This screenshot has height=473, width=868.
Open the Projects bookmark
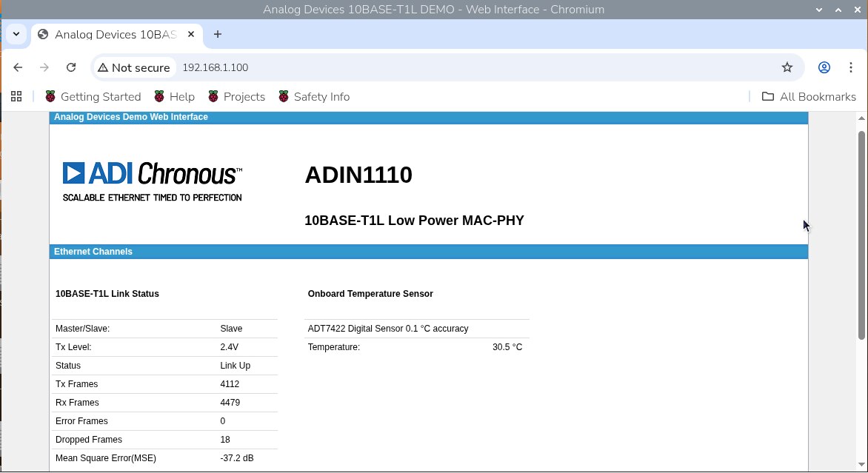click(236, 97)
